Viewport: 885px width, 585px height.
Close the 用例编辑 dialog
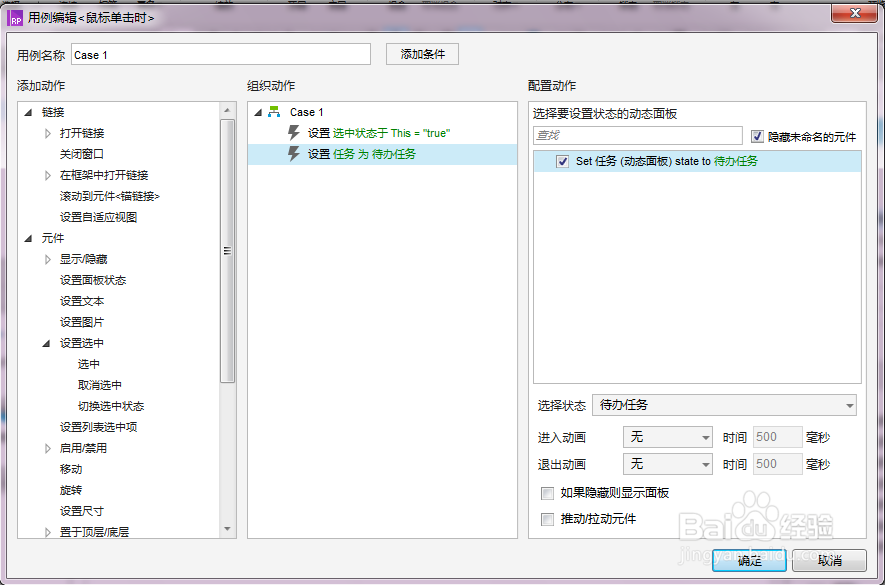[854, 14]
